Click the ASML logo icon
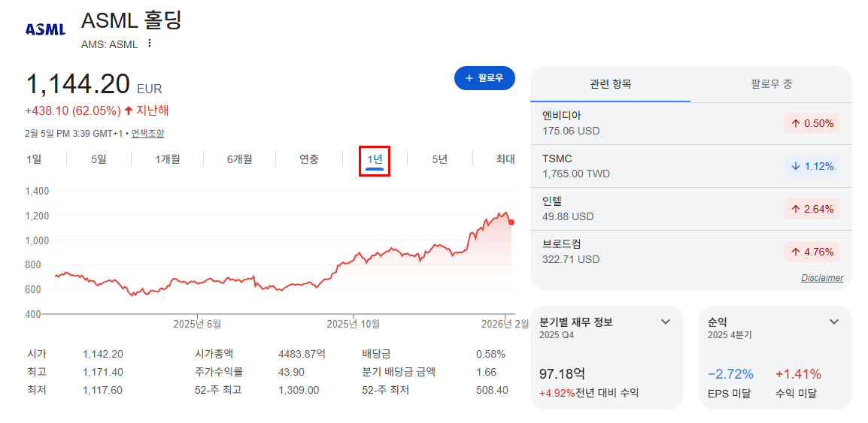Image resolution: width=868 pixels, height=423 pixels. pos(45,29)
